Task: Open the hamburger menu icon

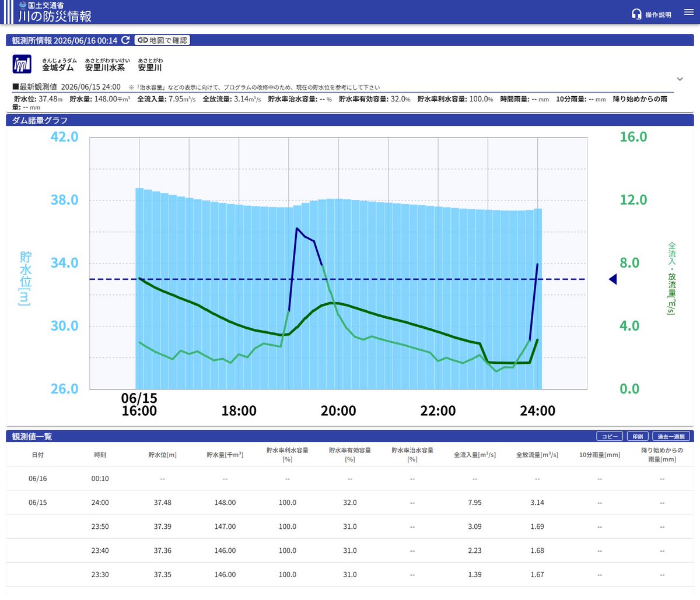Action: click(688, 12)
